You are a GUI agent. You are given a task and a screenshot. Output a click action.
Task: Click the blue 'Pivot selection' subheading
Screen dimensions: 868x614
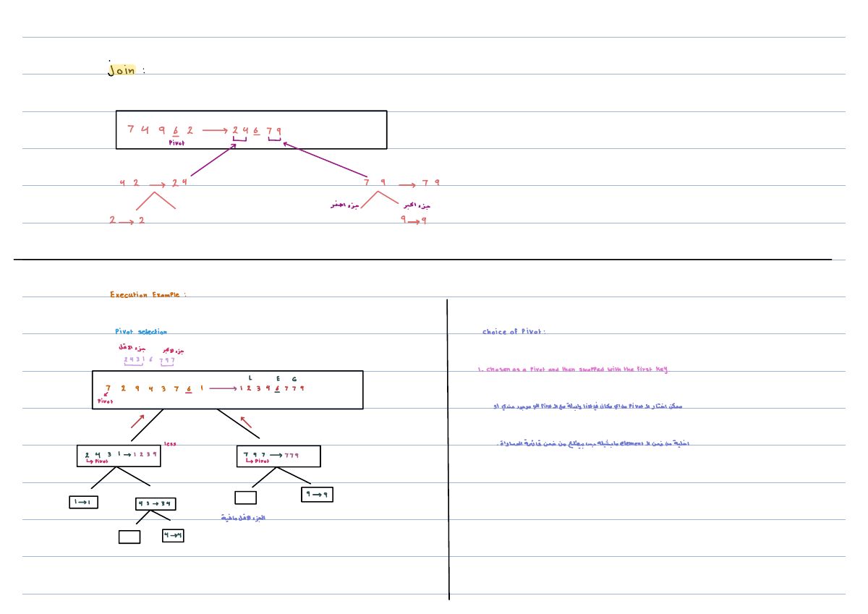[141, 332]
